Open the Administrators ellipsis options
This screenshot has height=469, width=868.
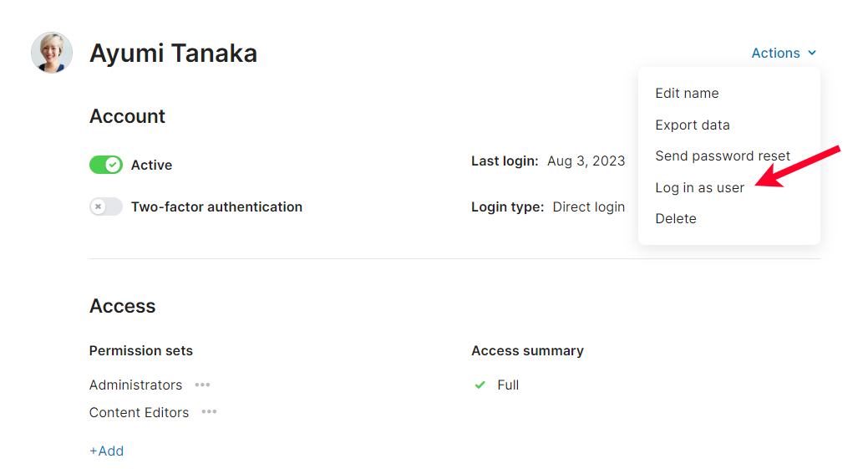click(x=202, y=385)
